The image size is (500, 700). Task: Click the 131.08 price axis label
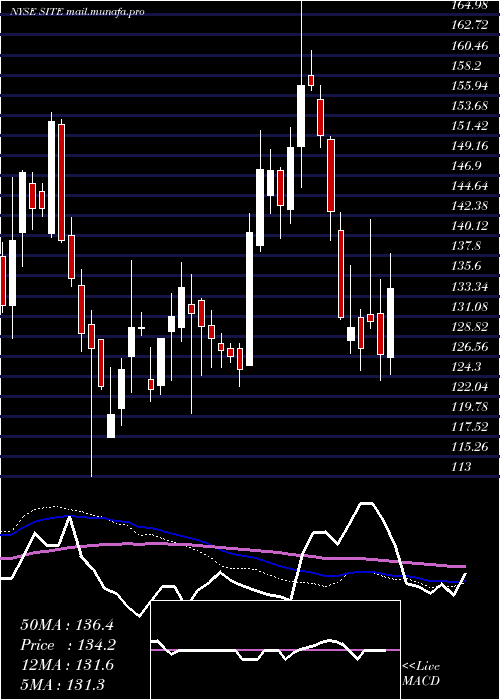(470, 307)
